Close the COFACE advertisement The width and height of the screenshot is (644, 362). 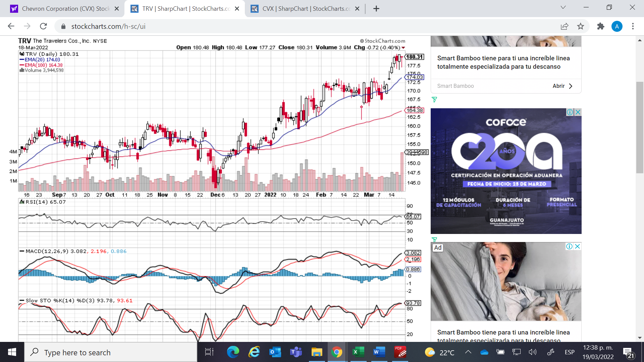pyautogui.click(x=578, y=112)
